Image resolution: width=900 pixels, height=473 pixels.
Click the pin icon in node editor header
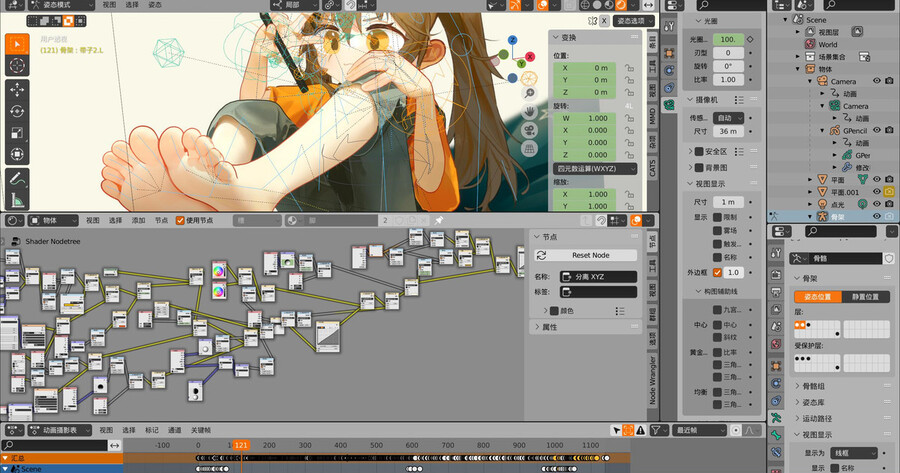439,220
